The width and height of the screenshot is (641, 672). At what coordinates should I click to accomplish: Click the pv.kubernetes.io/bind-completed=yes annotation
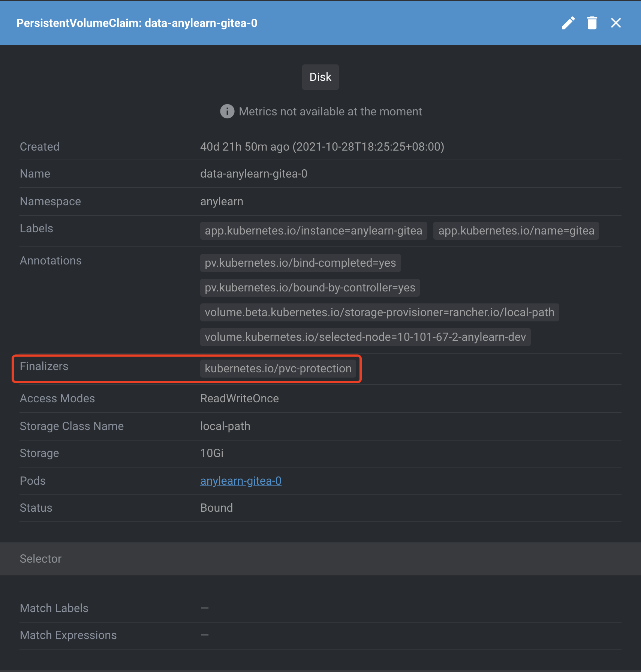300,263
